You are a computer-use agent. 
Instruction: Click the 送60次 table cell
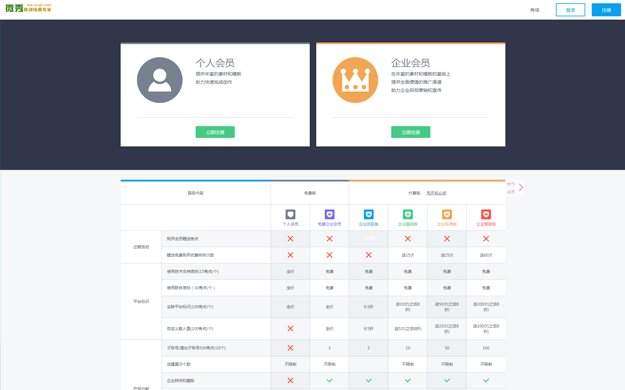[x=486, y=255]
